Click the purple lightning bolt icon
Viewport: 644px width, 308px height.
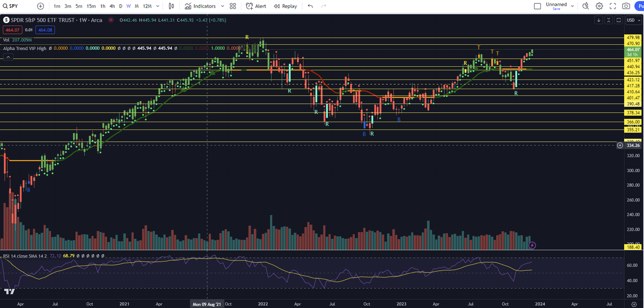pos(532,245)
